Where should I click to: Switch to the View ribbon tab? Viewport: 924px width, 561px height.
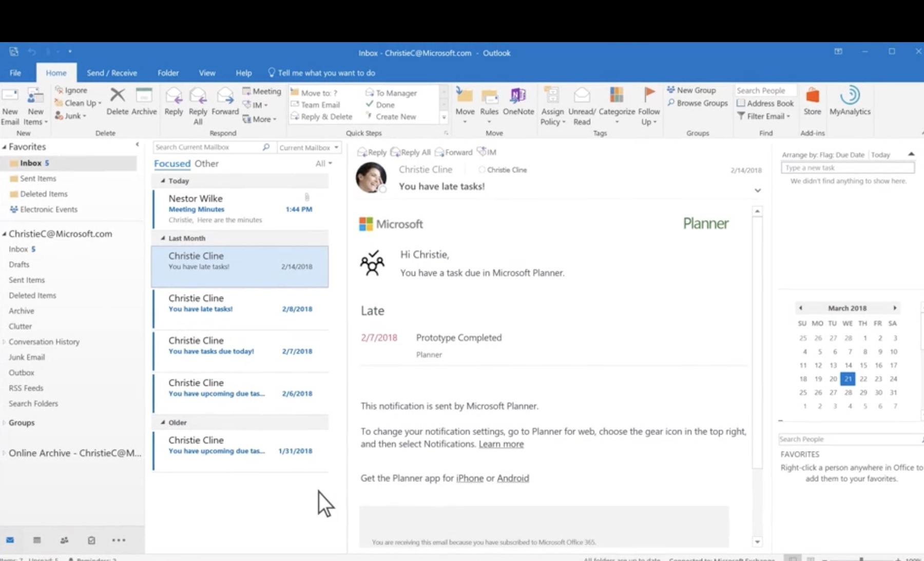(x=207, y=72)
